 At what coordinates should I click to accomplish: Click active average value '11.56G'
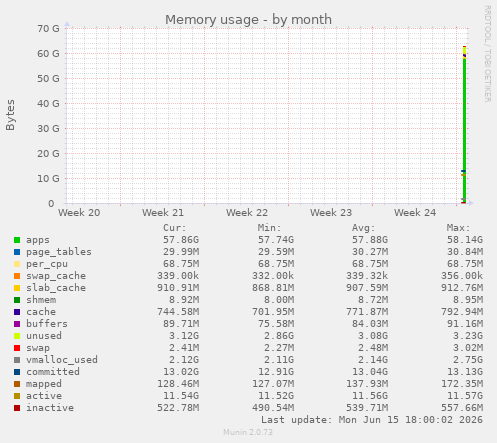point(370,396)
